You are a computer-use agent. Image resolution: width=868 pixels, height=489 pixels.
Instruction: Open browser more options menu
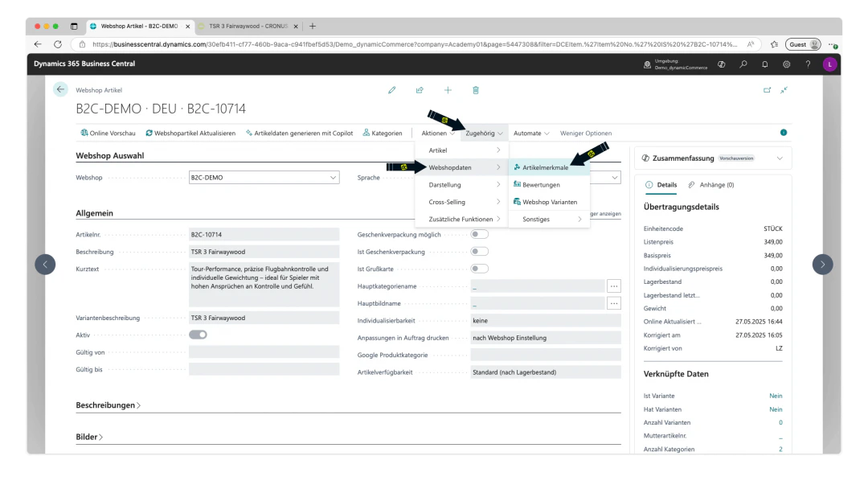[833, 44]
